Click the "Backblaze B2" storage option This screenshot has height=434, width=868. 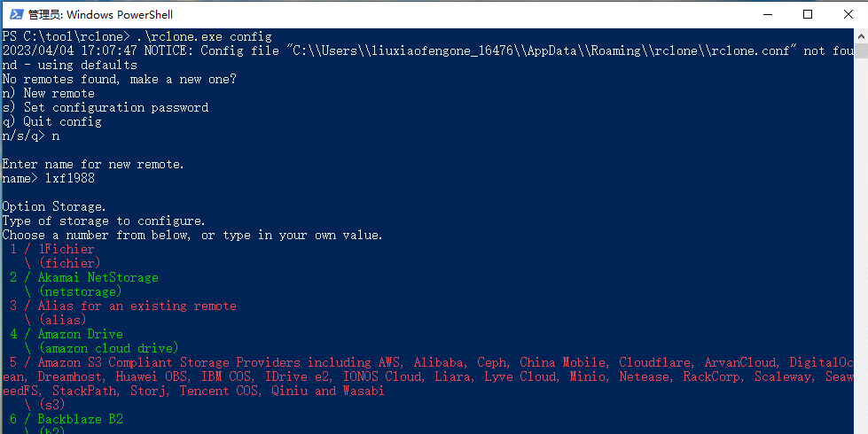80,419
